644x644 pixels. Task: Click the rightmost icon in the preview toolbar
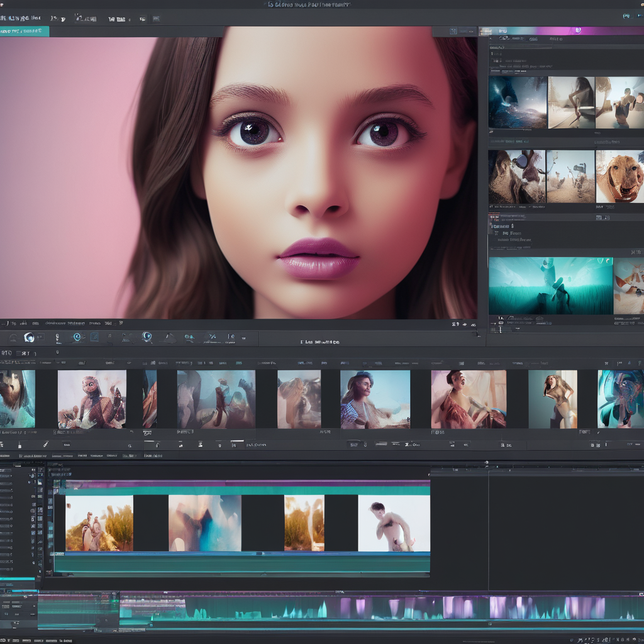[x=230, y=338]
